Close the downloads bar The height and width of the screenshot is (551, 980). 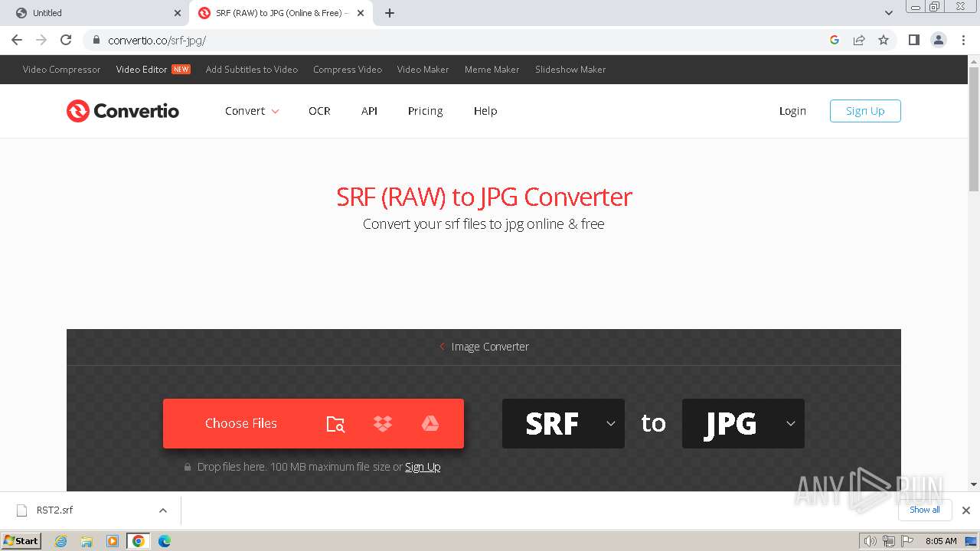[966, 510]
